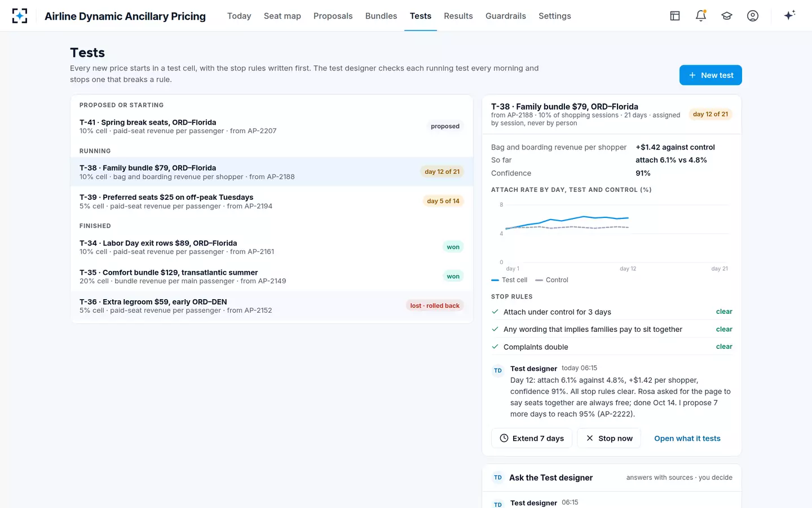View the Results tab
The height and width of the screenshot is (508, 812).
(x=458, y=16)
